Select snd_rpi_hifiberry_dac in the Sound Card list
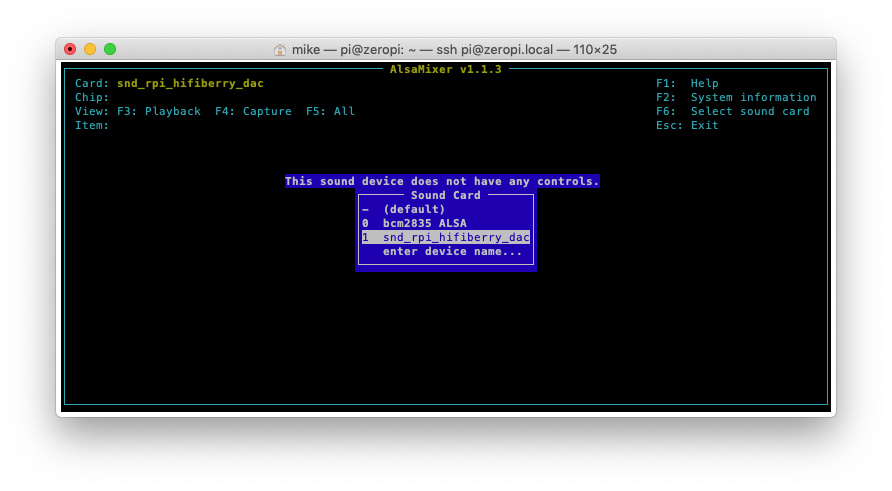 click(445, 237)
